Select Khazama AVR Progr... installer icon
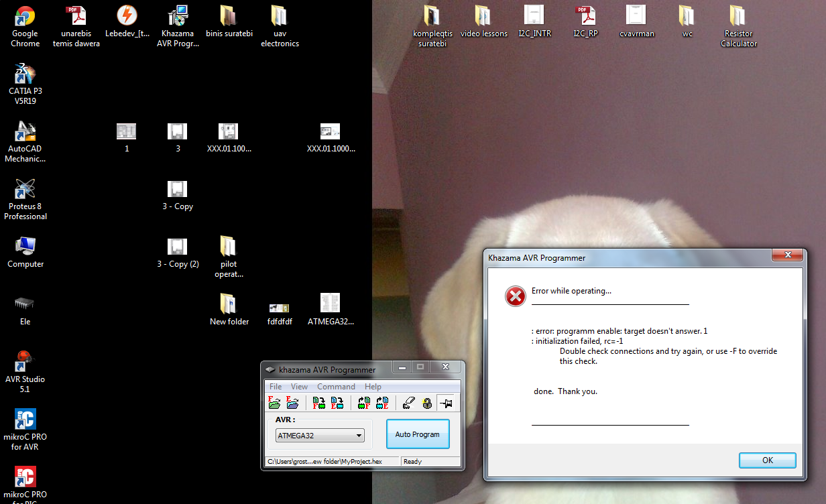Image resolution: width=826 pixels, height=504 pixels. coord(178,27)
